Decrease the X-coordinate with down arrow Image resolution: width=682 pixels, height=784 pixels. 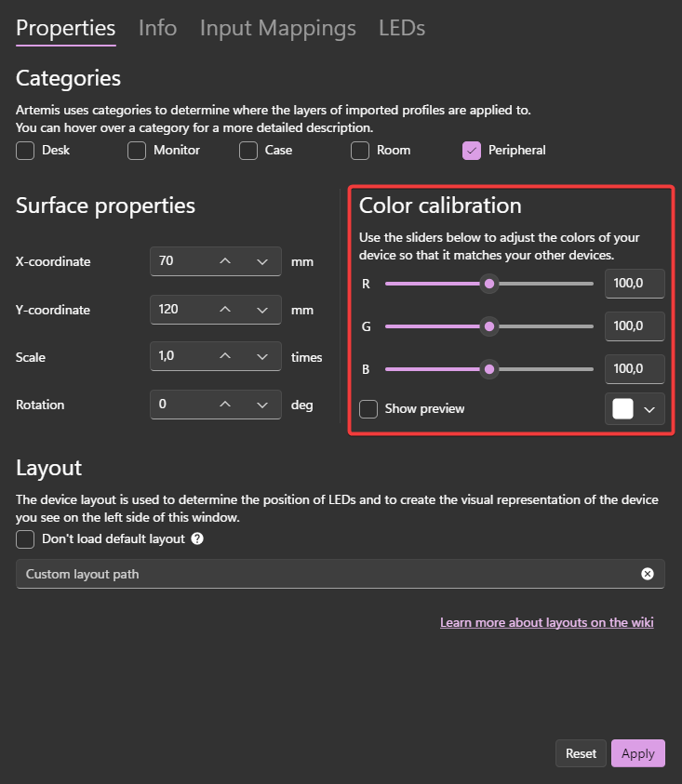262,261
